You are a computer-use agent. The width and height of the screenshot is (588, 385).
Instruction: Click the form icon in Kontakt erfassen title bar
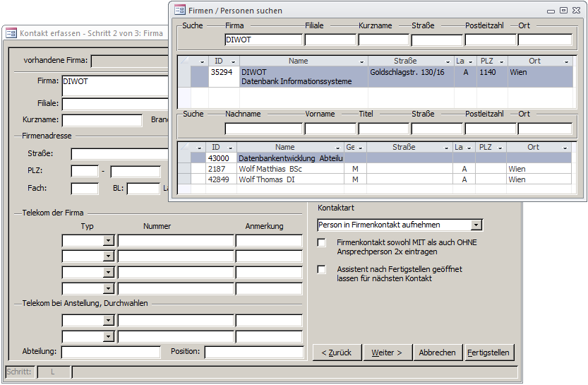click(11, 33)
